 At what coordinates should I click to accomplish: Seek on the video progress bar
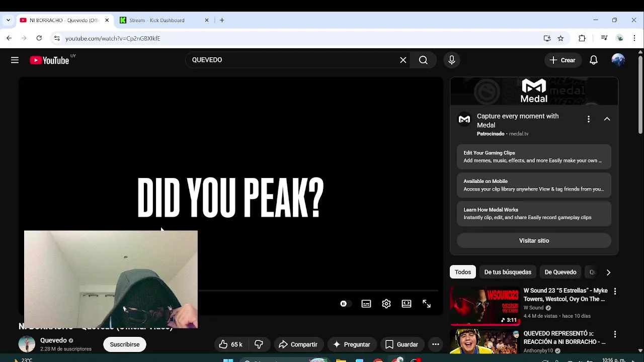point(318,291)
